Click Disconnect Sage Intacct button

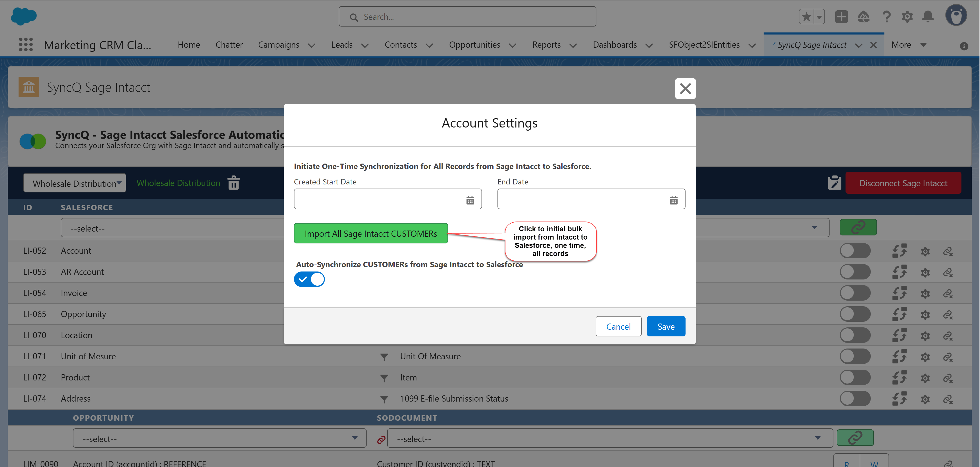click(903, 183)
